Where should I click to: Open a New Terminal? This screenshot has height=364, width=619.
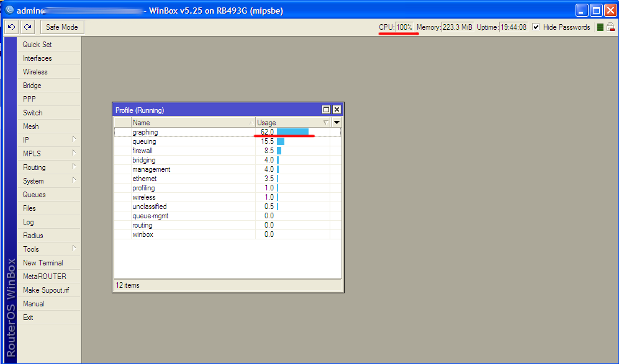pyautogui.click(x=43, y=262)
